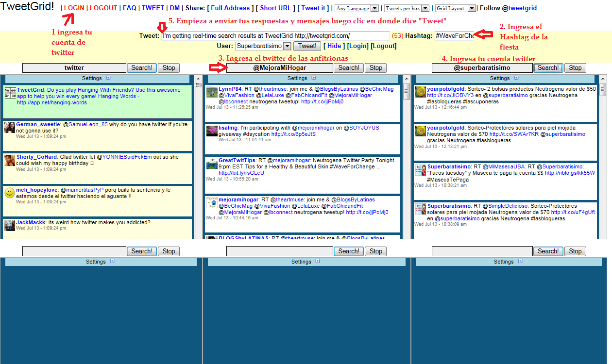
Task: Click Search! for the twitter column
Action: point(142,68)
